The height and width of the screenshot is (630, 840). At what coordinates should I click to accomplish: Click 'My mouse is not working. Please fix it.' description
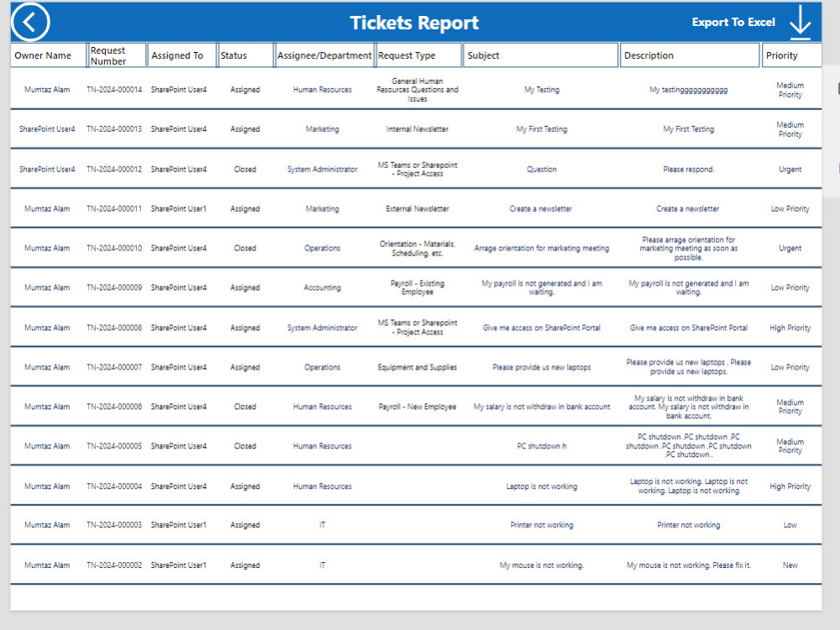pos(689,565)
